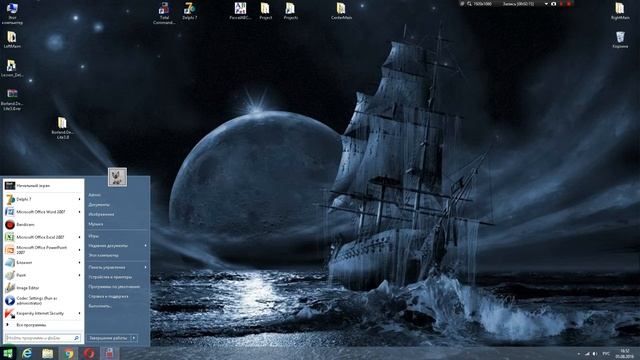Launch Codec Settings from Start menu
This screenshot has height=360, width=640.
[x=43, y=301]
